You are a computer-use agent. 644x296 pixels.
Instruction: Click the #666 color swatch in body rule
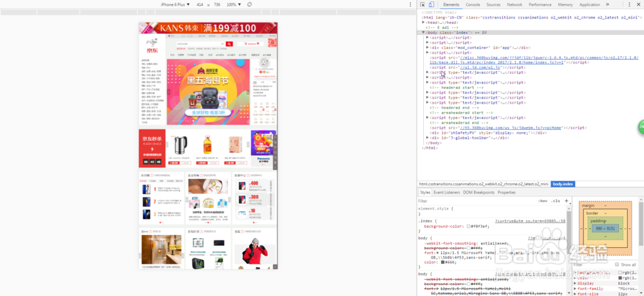tap(442, 262)
